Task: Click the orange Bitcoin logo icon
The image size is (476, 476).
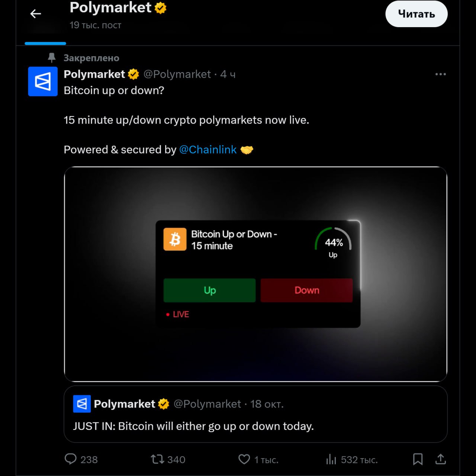Action: pyautogui.click(x=175, y=239)
